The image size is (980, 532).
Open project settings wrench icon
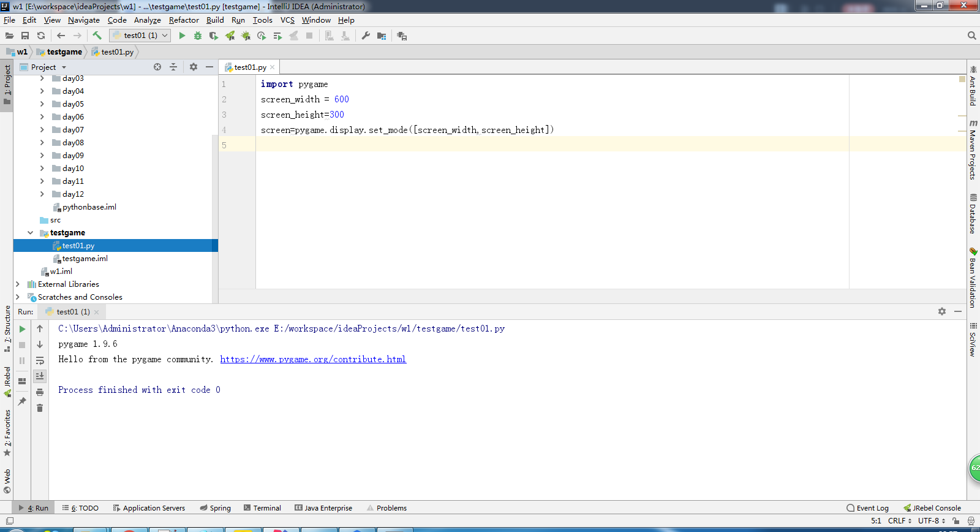[x=366, y=36]
